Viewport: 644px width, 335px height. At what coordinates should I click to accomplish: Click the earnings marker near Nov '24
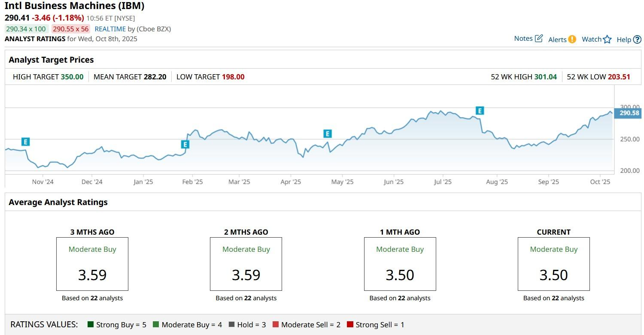pos(25,142)
